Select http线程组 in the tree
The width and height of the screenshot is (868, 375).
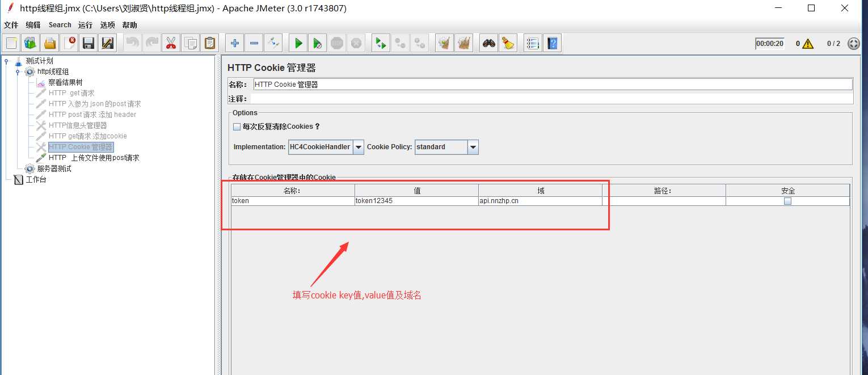coord(53,71)
